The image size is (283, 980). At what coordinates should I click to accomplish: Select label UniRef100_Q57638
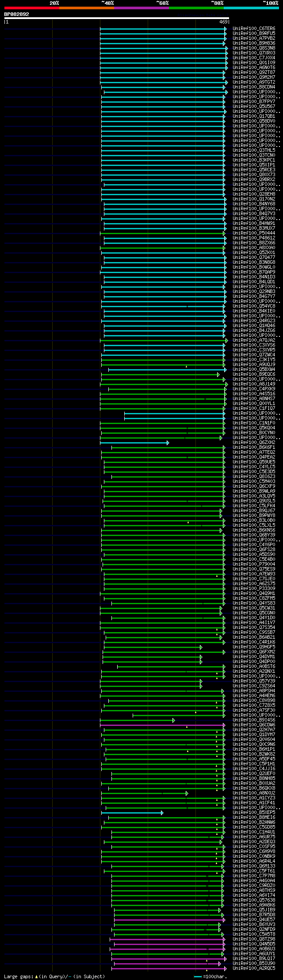pos(254,900)
